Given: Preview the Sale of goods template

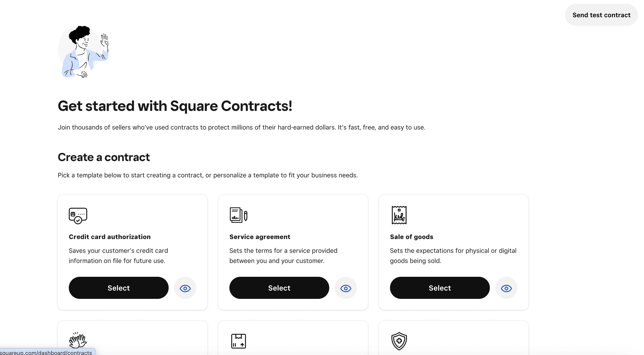Looking at the screenshot, I should pos(506,288).
